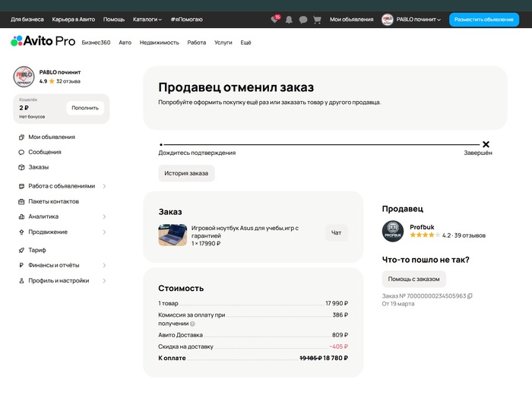
Task: Click the Avito Pro logo
Action: pyautogui.click(x=43, y=42)
